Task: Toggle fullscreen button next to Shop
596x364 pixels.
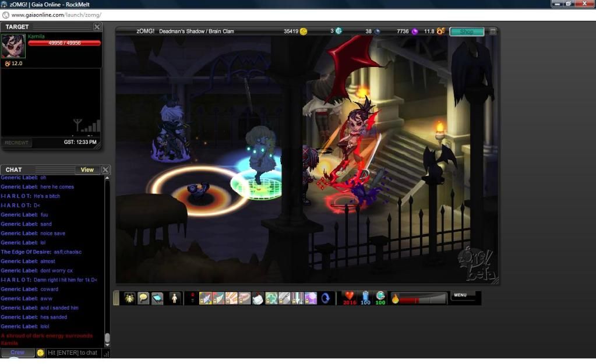Action: (493, 31)
